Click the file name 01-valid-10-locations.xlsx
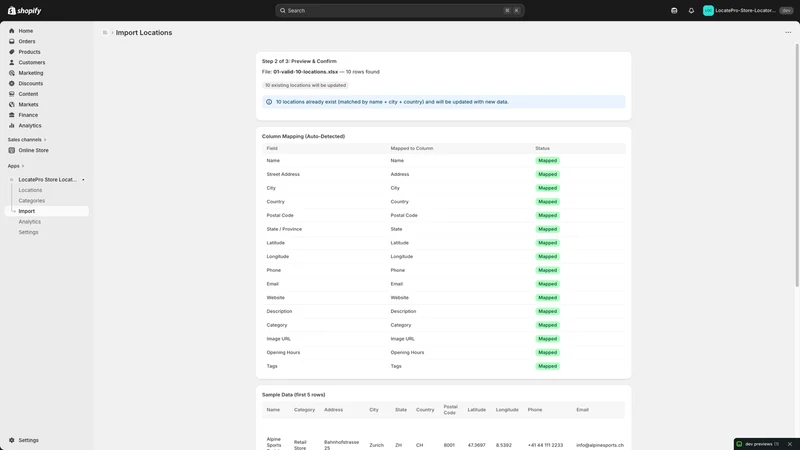The width and height of the screenshot is (800, 450). 305,72
